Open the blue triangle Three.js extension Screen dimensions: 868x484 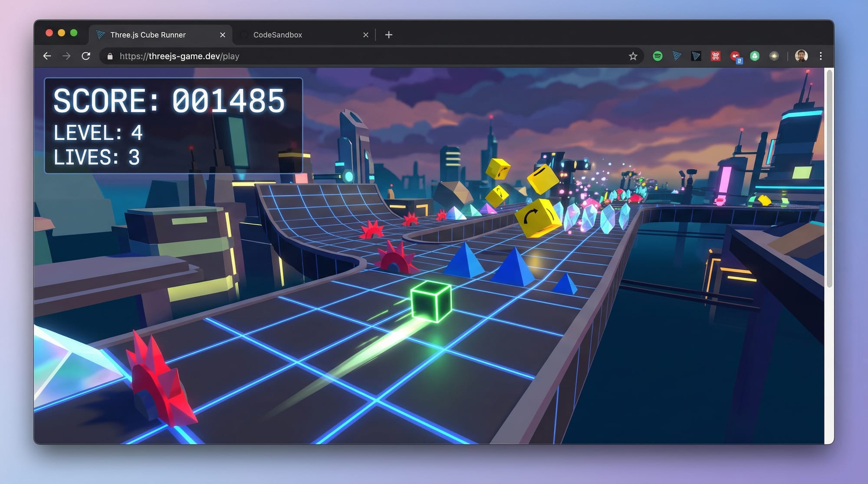[677, 56]
